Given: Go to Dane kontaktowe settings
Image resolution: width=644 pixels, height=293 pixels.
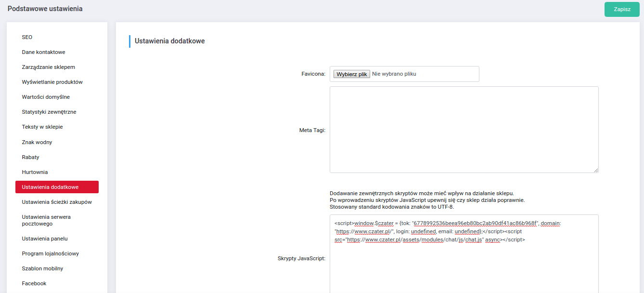Looking at the screenshot, I should tap(43, 52).
